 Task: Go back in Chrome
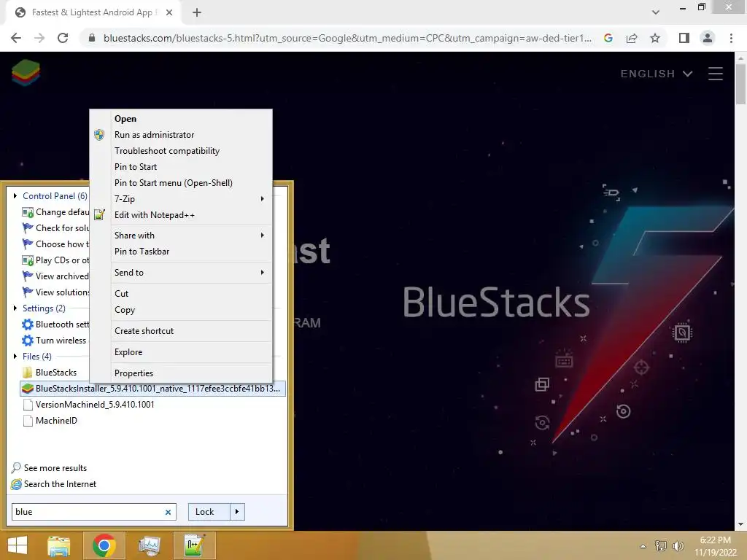tap(16, 38)
